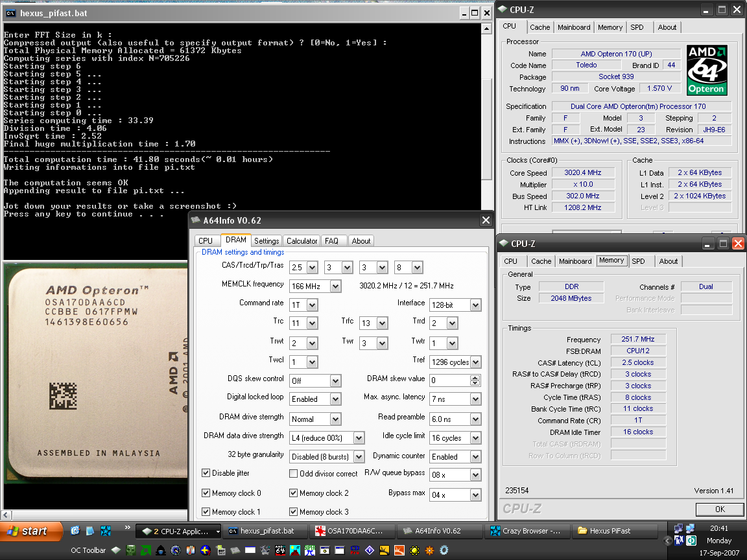Uncheck Memory clock 3
This screenshot has width=747, height=560.
point(294,512)
